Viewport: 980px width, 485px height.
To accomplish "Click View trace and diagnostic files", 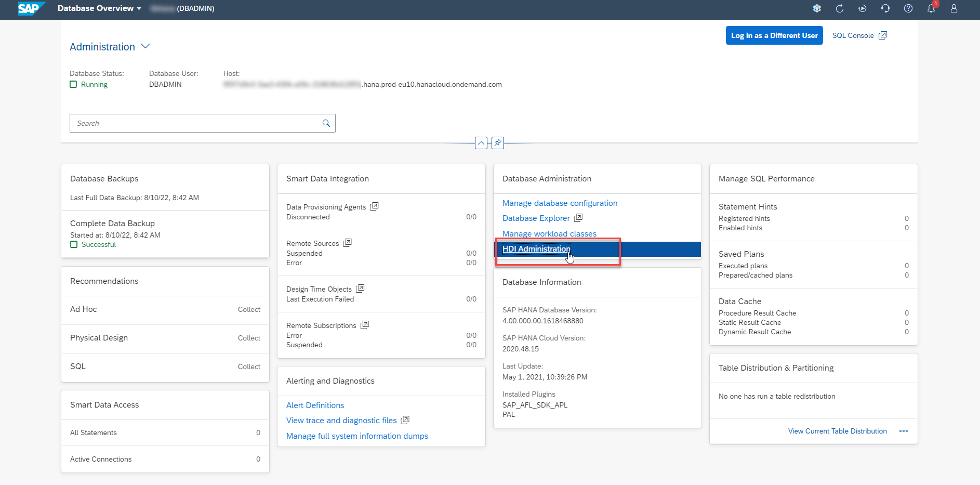I will [x=341, y=421].
